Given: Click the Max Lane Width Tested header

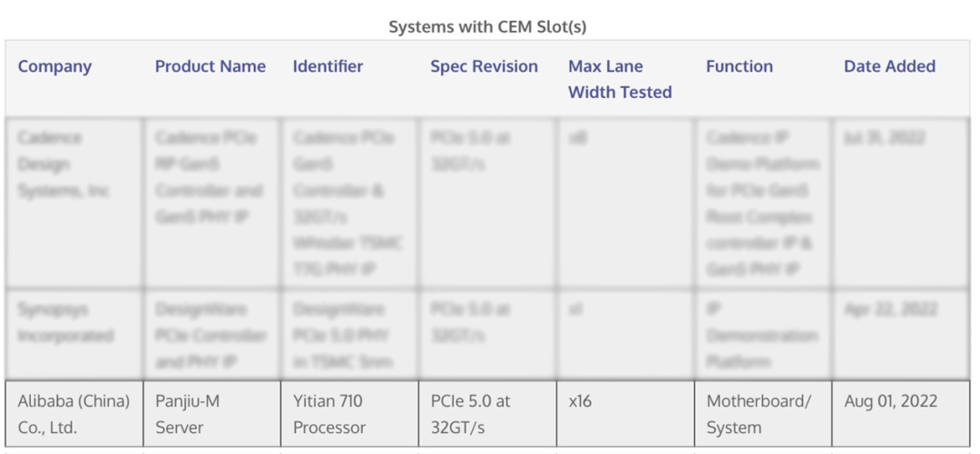Looking at the screenshot, I should [x=620, y=79].
